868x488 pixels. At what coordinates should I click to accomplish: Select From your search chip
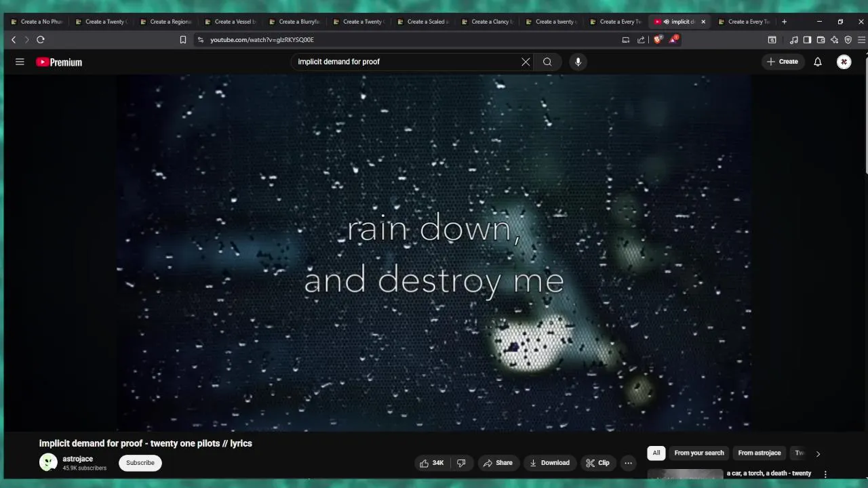click(x=699, y=453)
